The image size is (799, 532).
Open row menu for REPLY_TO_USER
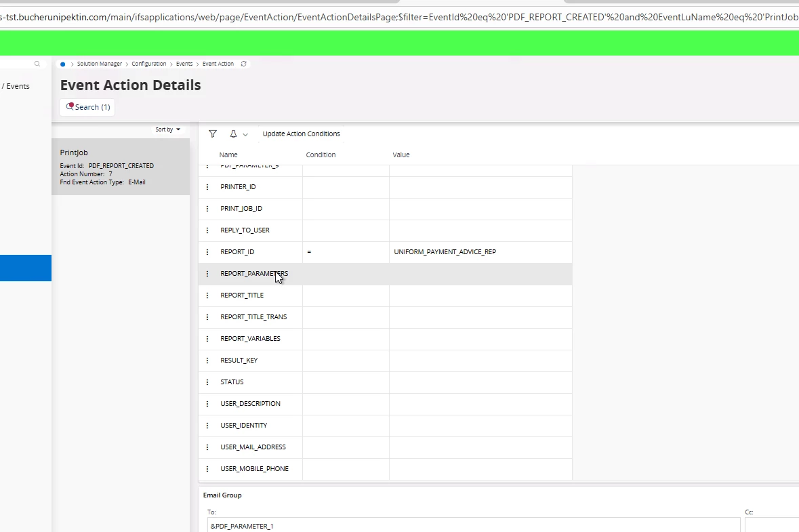(207, 230)
